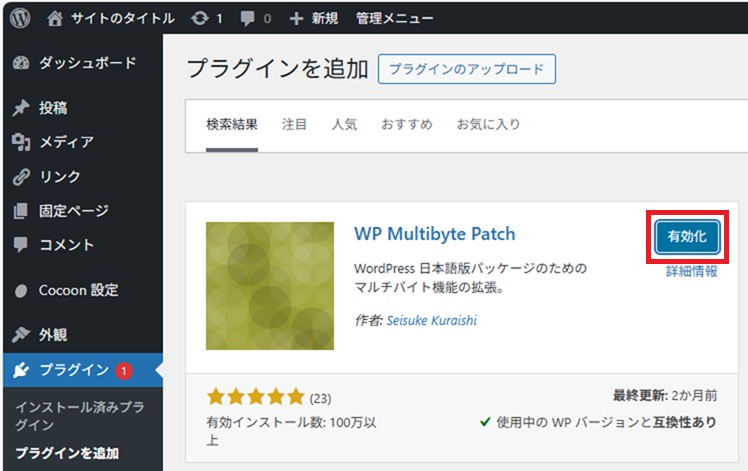The width and height of the screenshot is (748, 471).
Task: Click the 固定ページ pages icon
Action: 21,210
